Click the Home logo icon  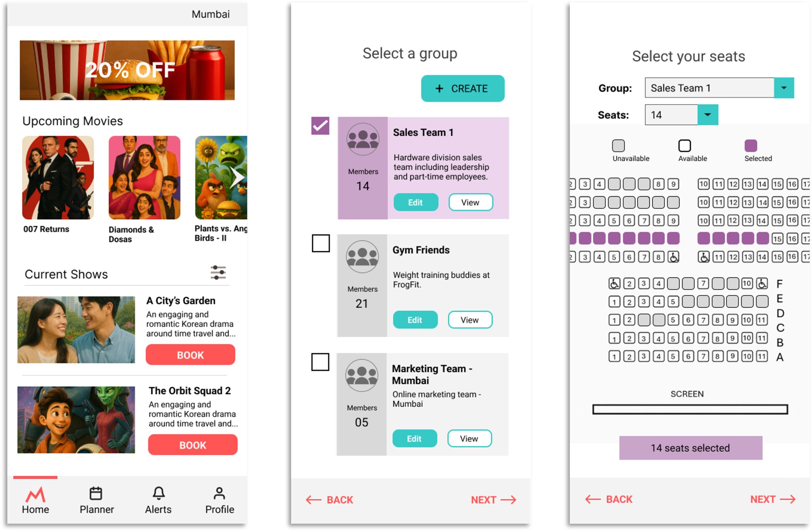[x=36, y=495]
